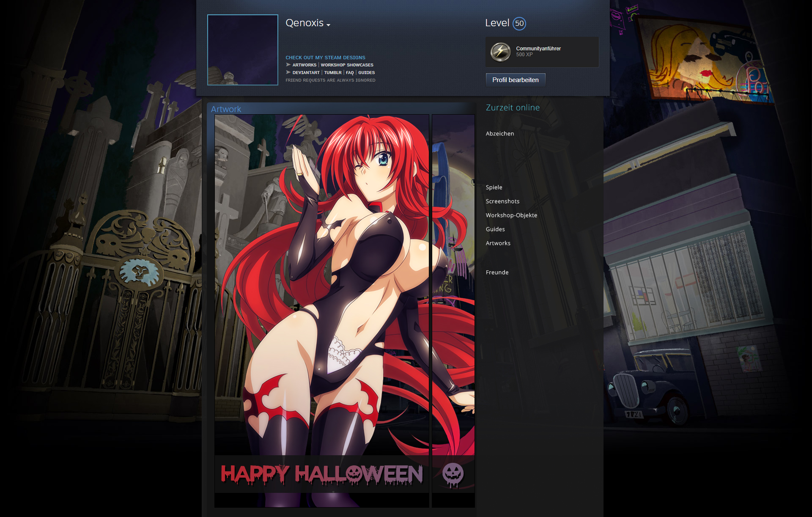This screenshot has width=812, height=517.
Task: Open Screenshots from the sidebar list
Action: tap(502, 201)
